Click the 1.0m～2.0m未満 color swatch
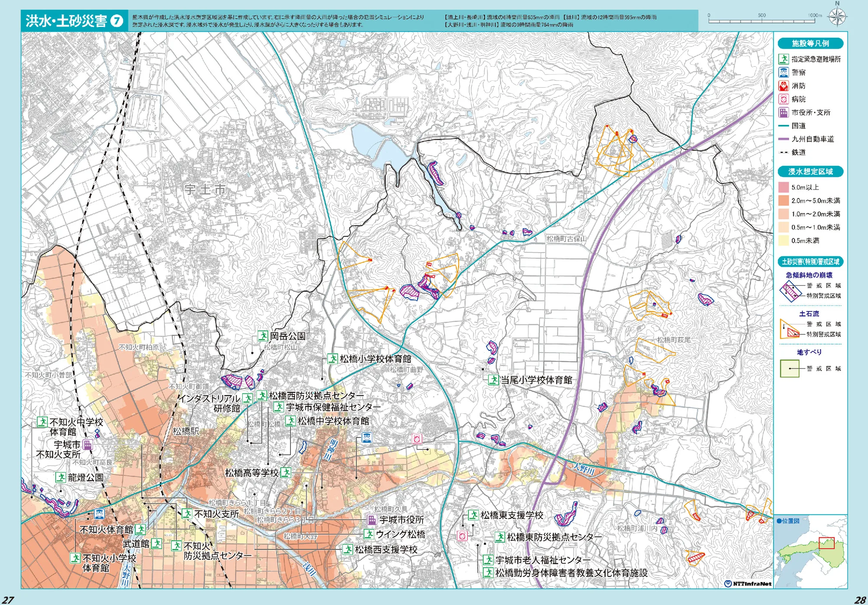This screenshot has width=868, height=605. point(783,214)
